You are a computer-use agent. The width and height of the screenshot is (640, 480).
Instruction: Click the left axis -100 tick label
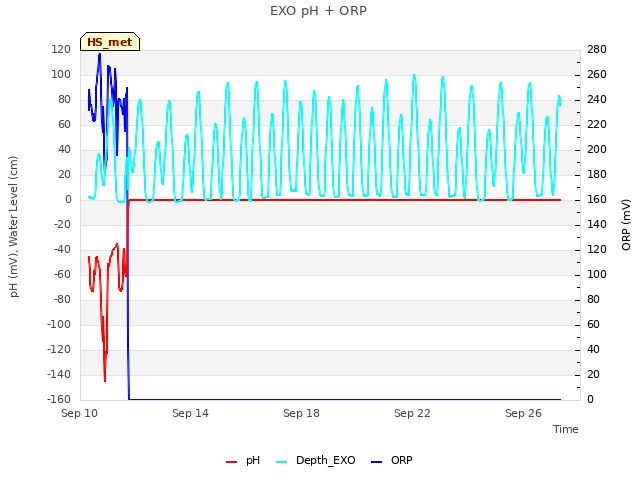[x=59, y=324]
